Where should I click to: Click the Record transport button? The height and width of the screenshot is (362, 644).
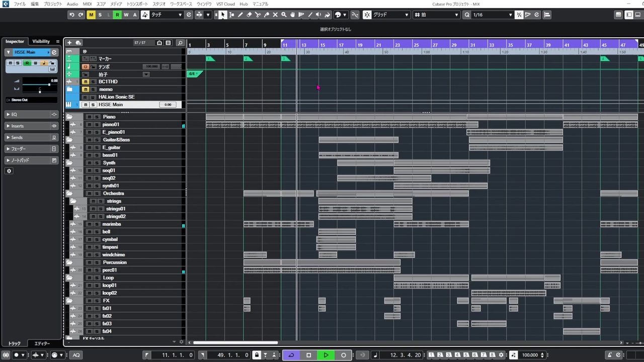pyautogui.click(x=344, y=355)
